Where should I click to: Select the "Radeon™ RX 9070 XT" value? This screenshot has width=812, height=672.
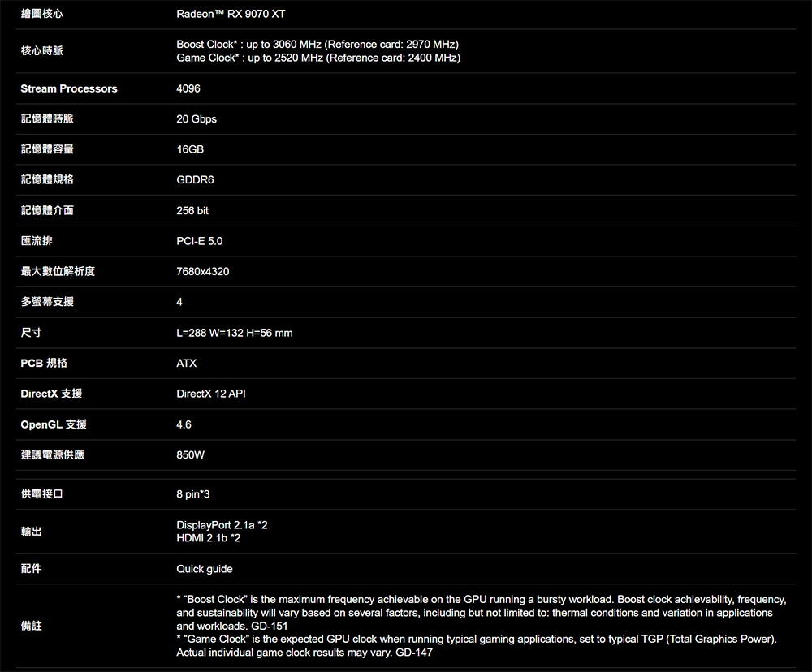pos(231,14)
